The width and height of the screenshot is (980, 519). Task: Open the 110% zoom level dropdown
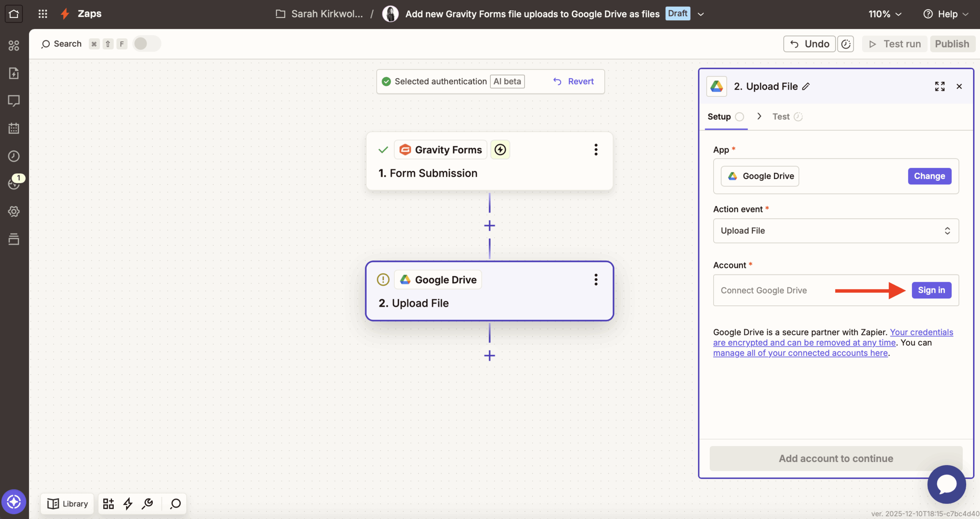coord(884,14)
